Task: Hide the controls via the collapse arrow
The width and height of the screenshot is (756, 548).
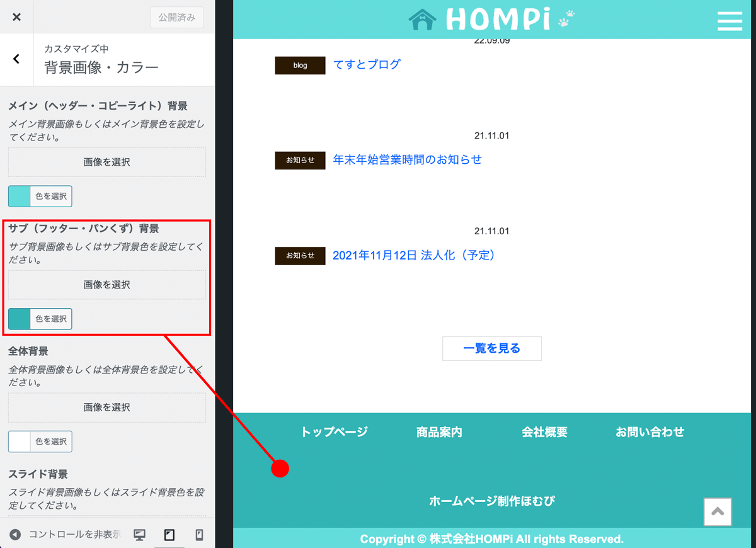Action: tap(16, 535)
